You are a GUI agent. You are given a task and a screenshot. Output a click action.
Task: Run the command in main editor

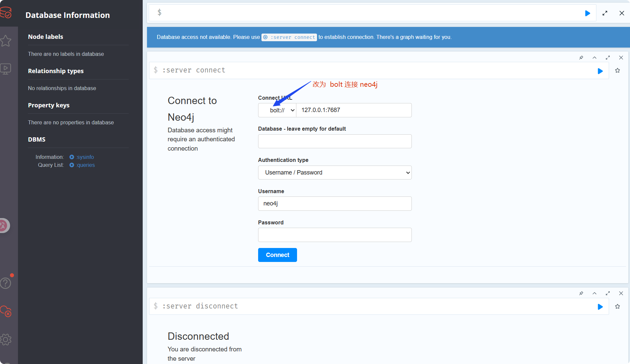click(588, 13)
